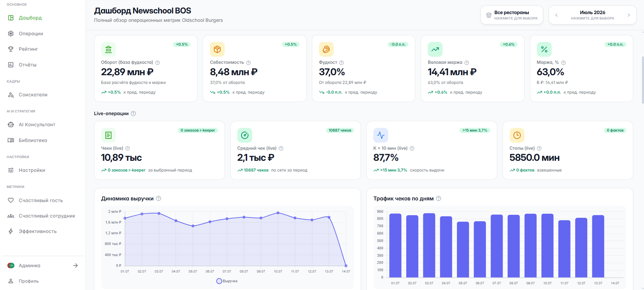Click the 0 фактов badge
This screenshot has width=644, height=290.
(x=615, y=130)
